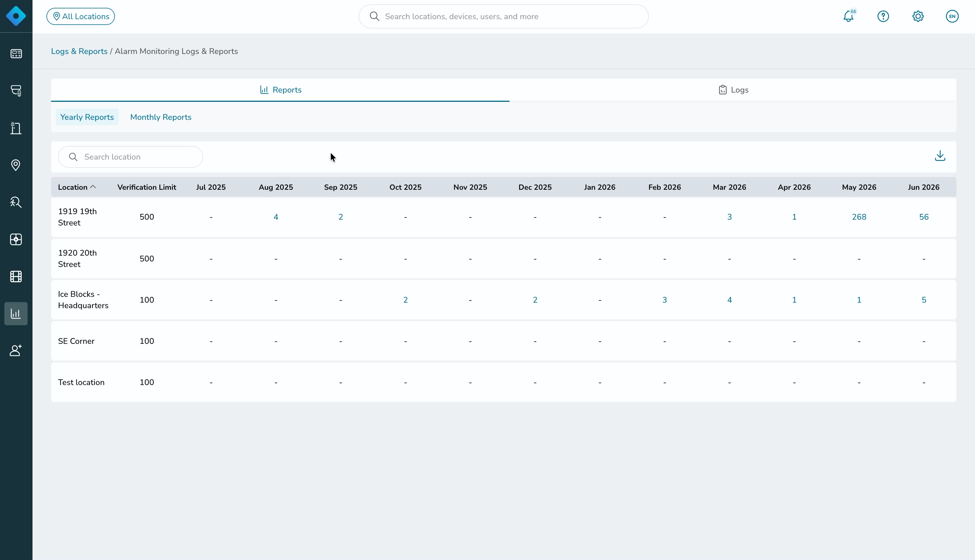
Task: Switch to the Logs tab
Action: click(733, 90)
